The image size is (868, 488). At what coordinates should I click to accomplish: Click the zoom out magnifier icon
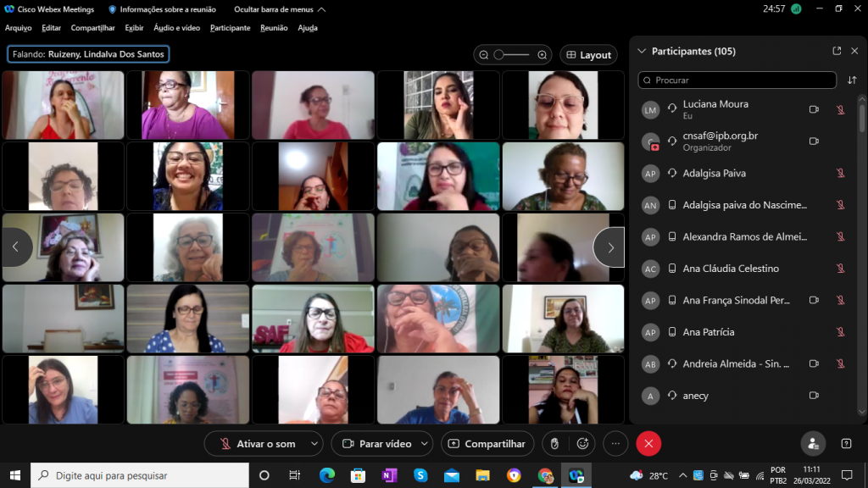[x=484, y=55]
